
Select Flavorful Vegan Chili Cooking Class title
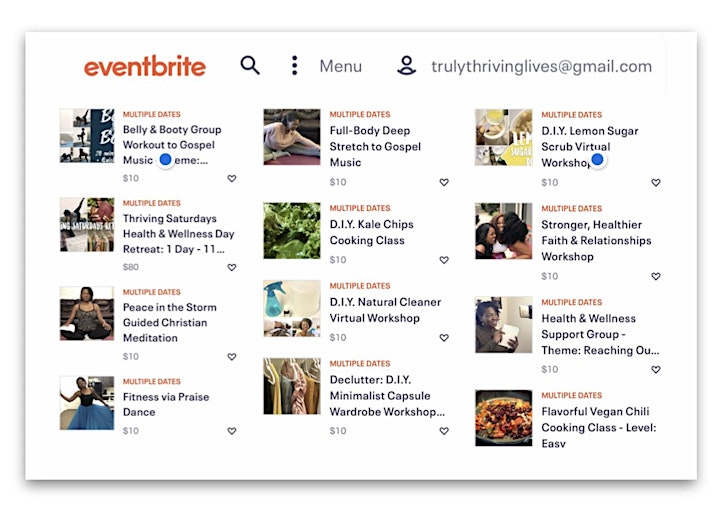[x=599, y=427]
